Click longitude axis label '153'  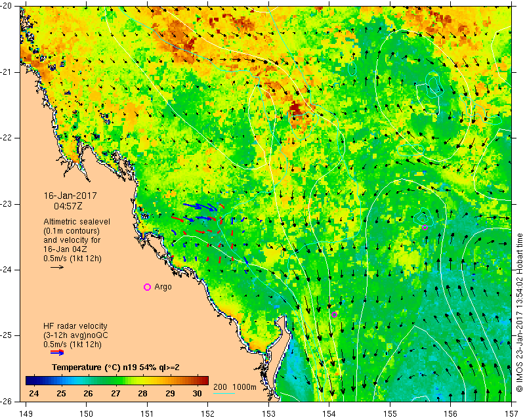click(x=268, y=414)
